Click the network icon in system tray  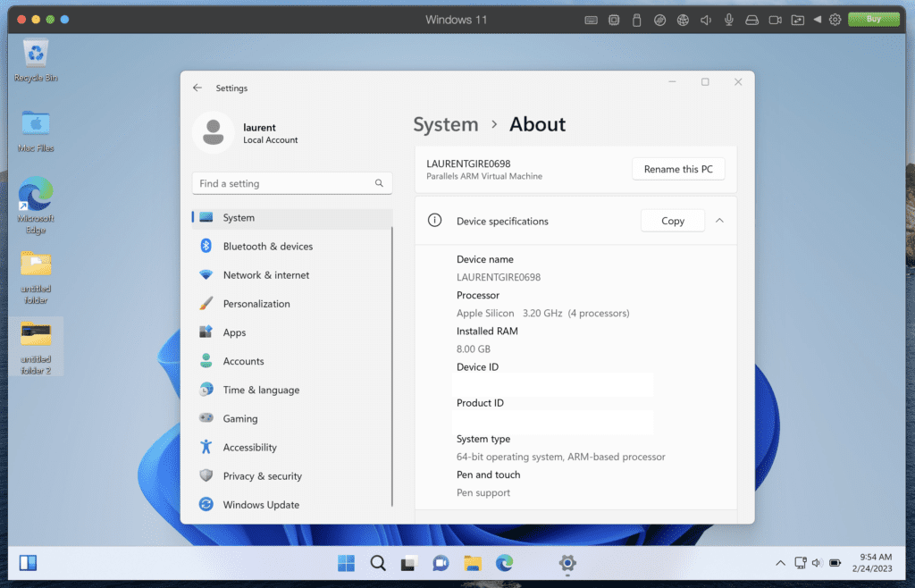click(x=801, y=563)
